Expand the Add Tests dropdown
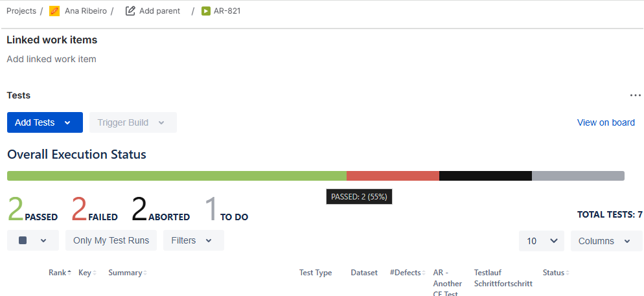 (67, 122)
